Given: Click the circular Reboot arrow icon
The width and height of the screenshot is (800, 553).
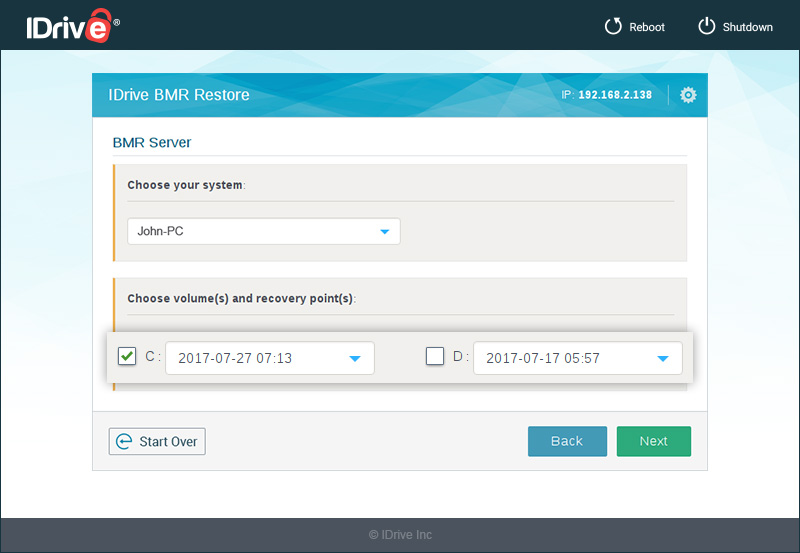Looking at the screenshot, I should point(613,27).
